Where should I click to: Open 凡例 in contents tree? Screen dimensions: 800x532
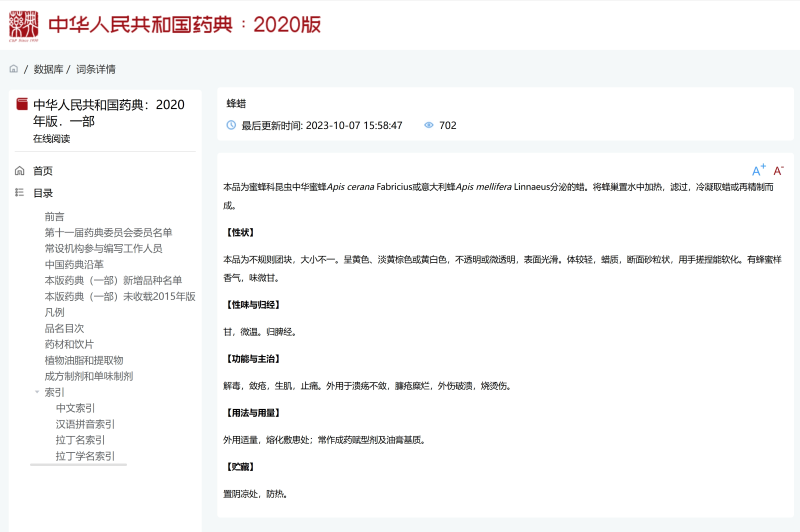point(55,312)
